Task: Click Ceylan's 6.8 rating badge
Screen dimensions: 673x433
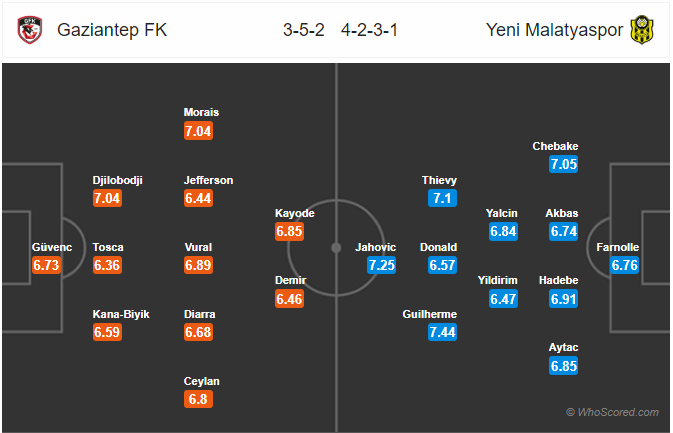Action: (x=198, y=399)
